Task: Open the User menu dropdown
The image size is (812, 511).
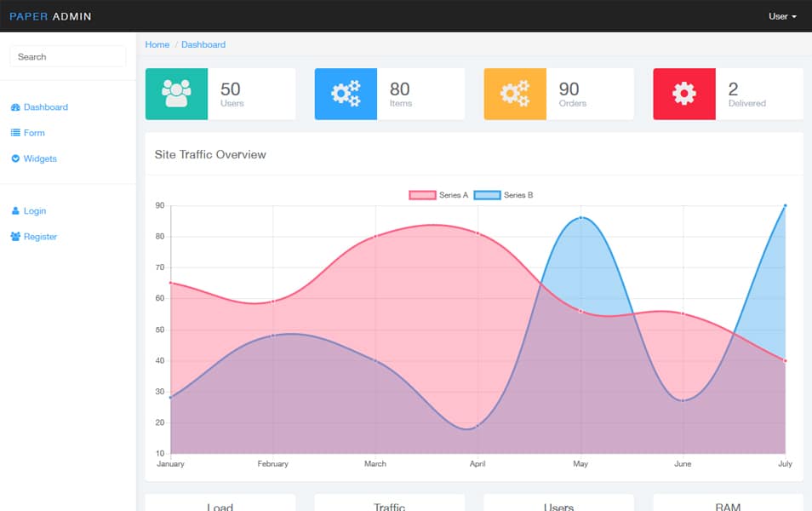Action: tap(780, 15)
